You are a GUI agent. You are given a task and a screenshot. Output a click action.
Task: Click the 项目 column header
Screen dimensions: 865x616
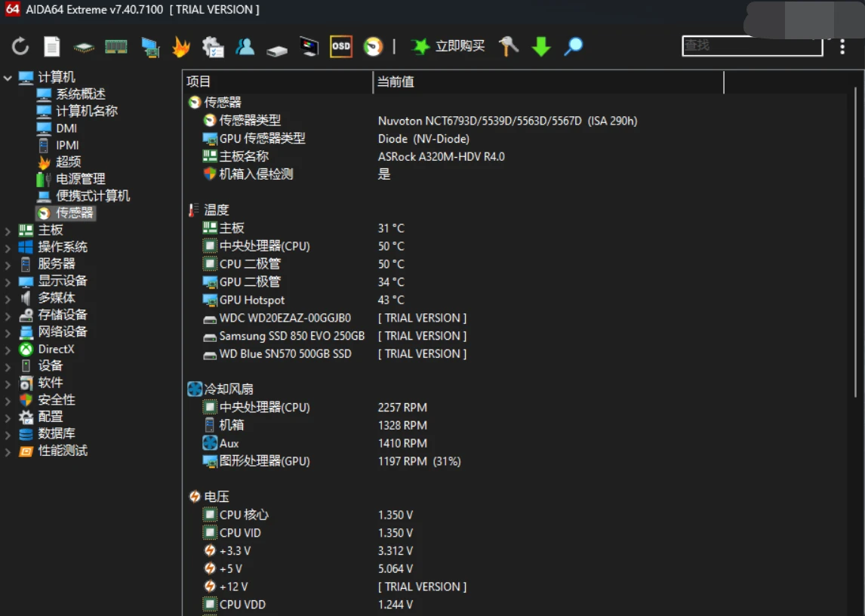coord(278,82)
